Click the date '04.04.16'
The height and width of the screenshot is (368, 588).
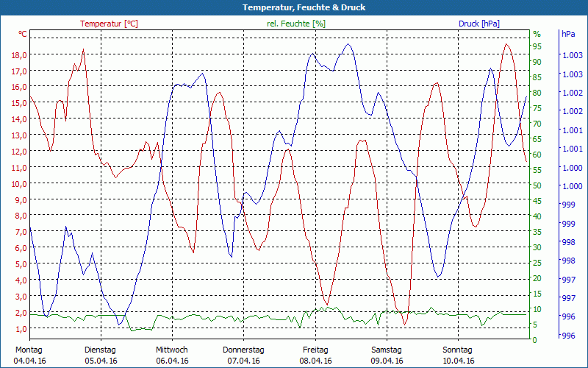click(29, 361)
